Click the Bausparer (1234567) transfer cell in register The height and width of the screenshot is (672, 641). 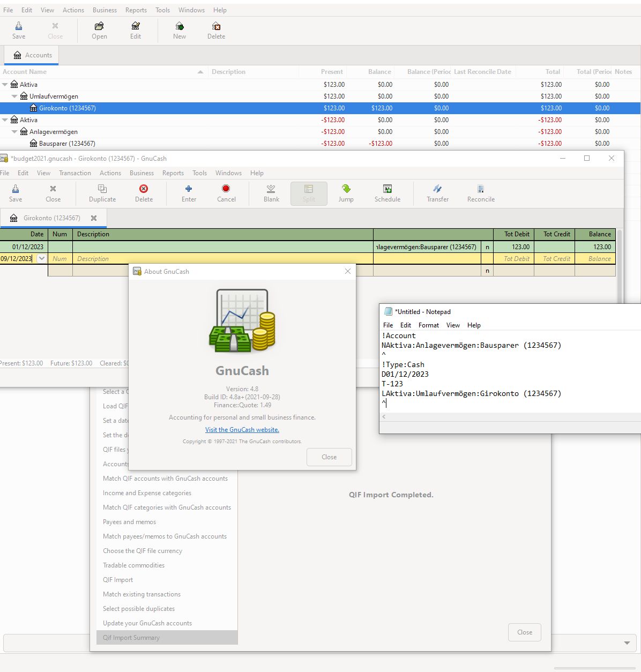click(x=427, y=247)
